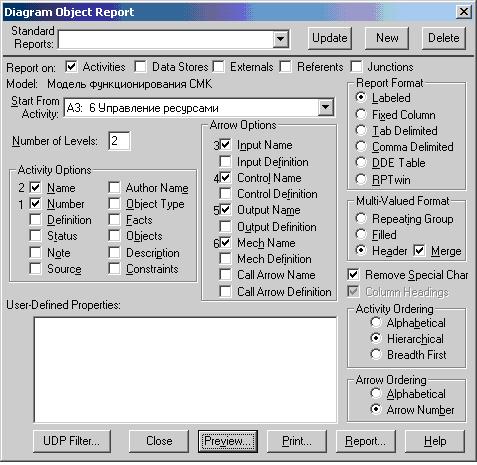The image size is (477, 465).
Task: Choose Arrow Number arrow ordering
Action: [376, 409]
